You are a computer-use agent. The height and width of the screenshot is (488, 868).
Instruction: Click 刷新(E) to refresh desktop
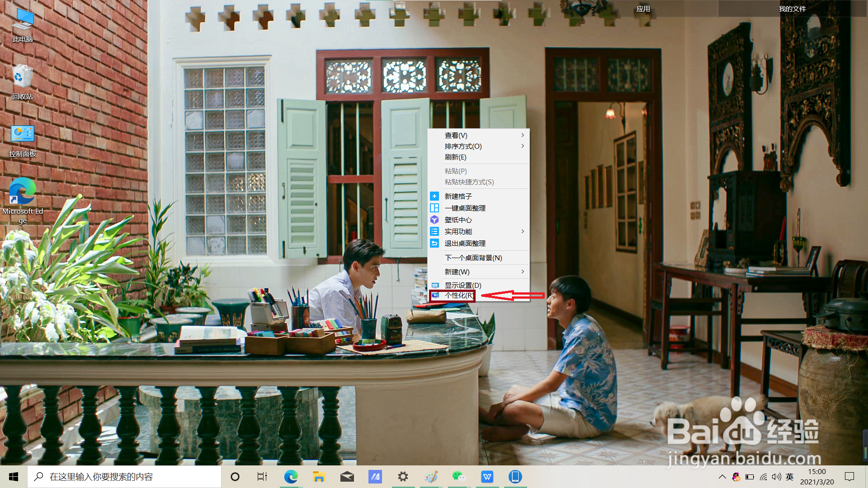coord(455,157)
